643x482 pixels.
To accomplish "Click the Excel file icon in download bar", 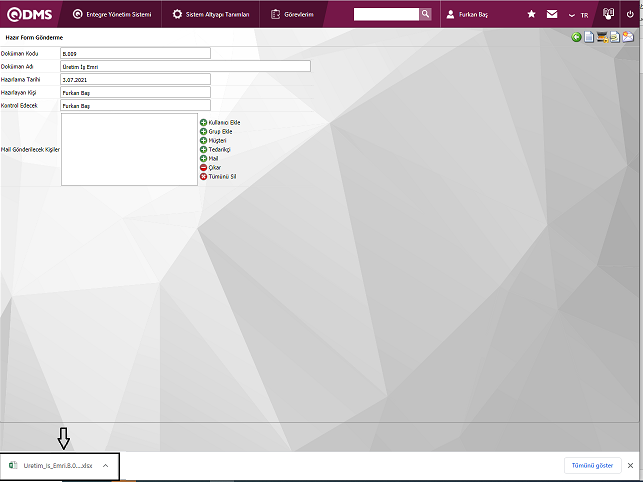I will pyautogui.click(x=13, y=465).
